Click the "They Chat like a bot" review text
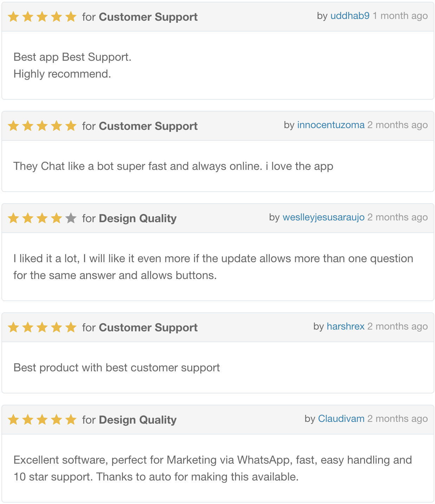This screenshot has width=435, height=504. point(173,166)
